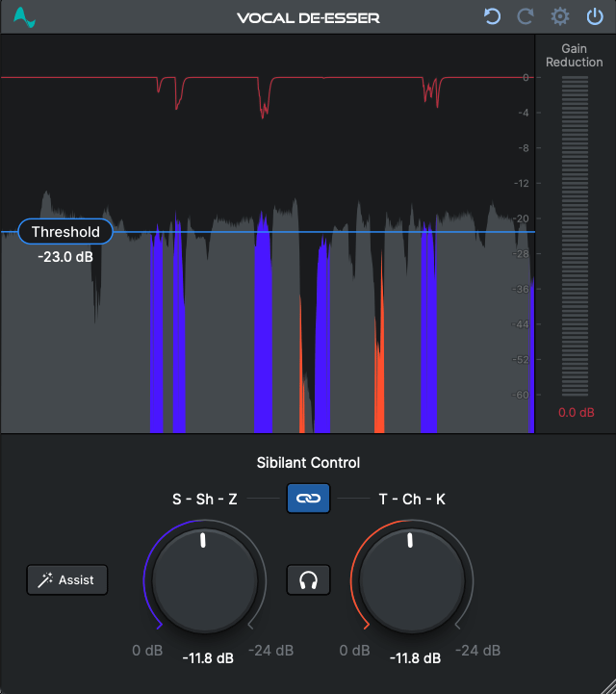
Task: Click the Threshold handle
Action: (65, 231)
